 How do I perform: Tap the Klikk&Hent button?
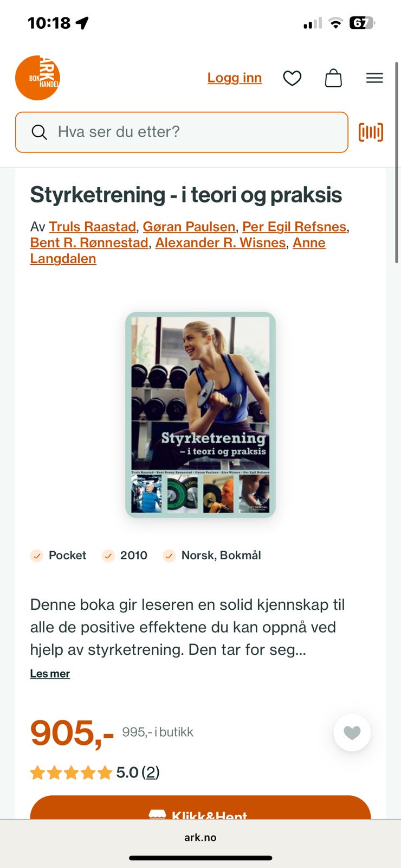pyautogui.click(x=200, y=807)
